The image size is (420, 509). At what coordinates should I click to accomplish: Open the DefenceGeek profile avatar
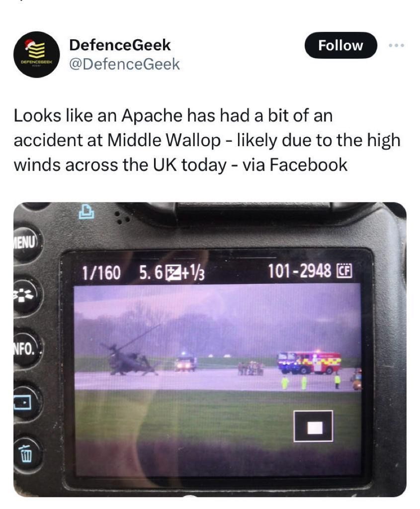36,55
